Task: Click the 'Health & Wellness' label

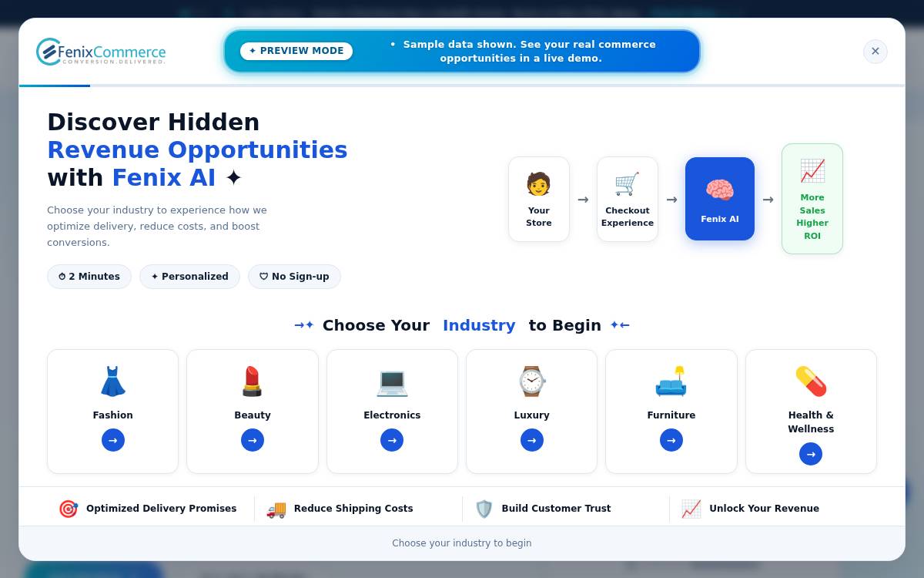Action: 811,422
